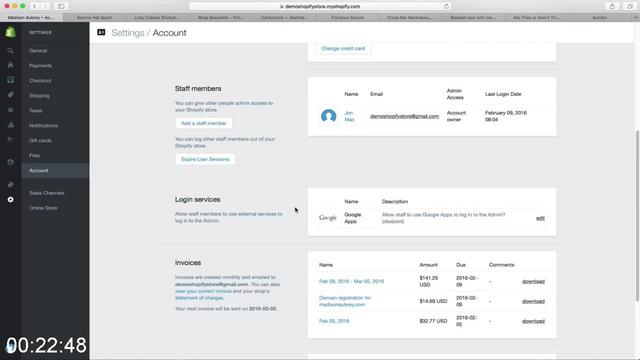Reload the page with the refresh icon
This screenshot has height=360, width=640.
[447, 6]
